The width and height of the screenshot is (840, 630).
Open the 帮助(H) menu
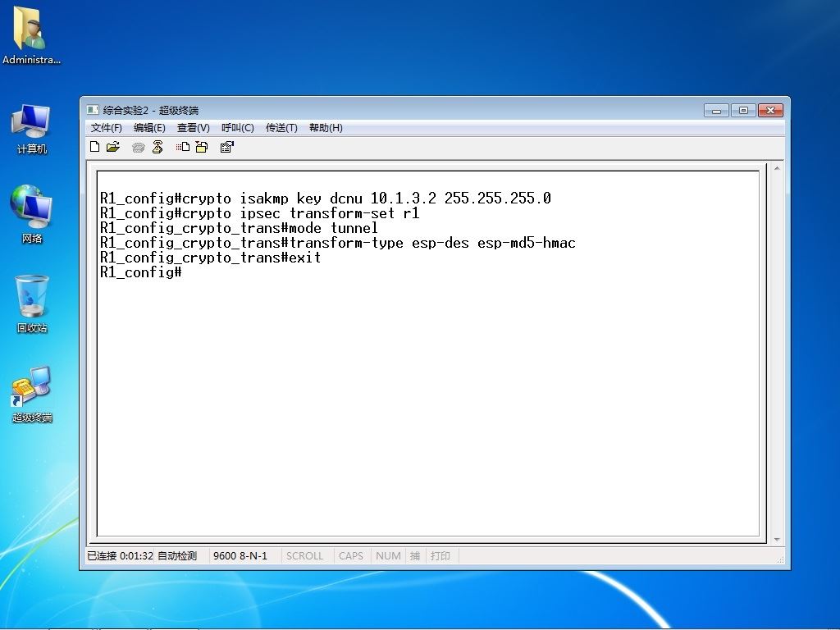326,127
